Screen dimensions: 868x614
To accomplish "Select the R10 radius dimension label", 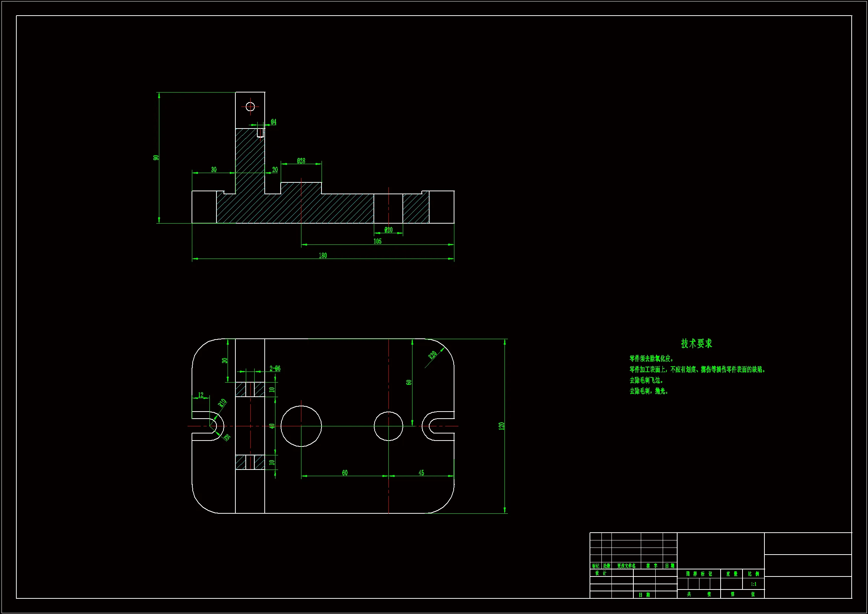I will pos(222,403).
